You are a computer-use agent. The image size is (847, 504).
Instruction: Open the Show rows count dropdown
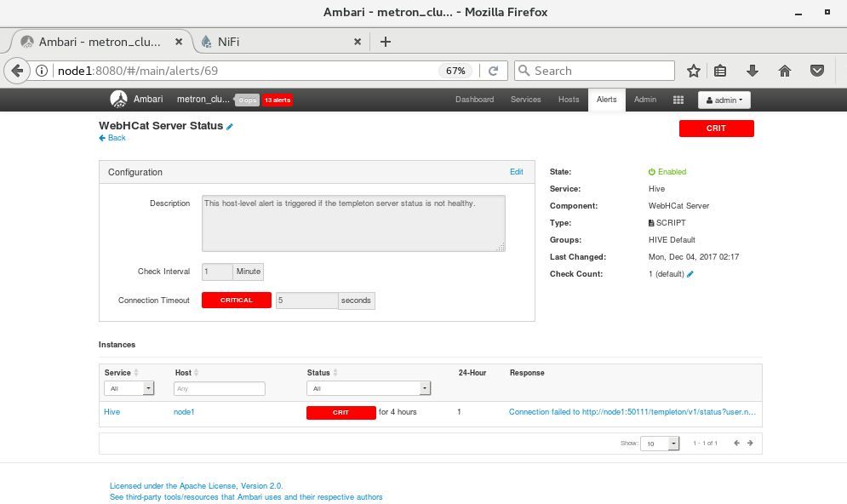661,444
